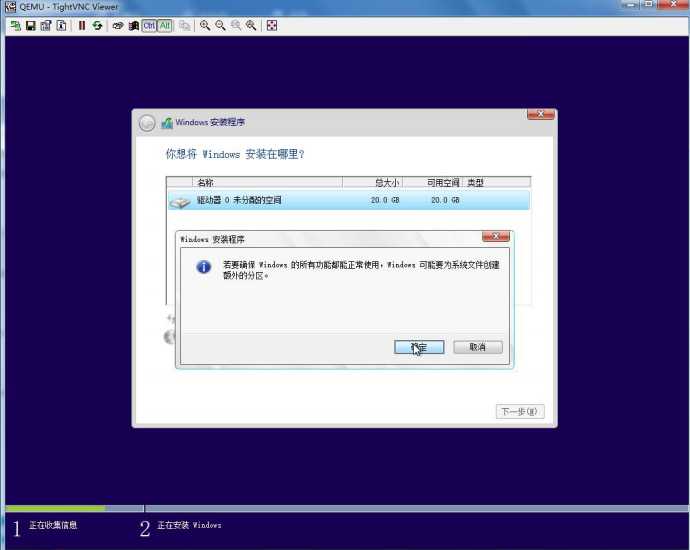Click the hard drive icon in drive row
The width and height of the screenshot is (690, 550).
pos(180,202)
